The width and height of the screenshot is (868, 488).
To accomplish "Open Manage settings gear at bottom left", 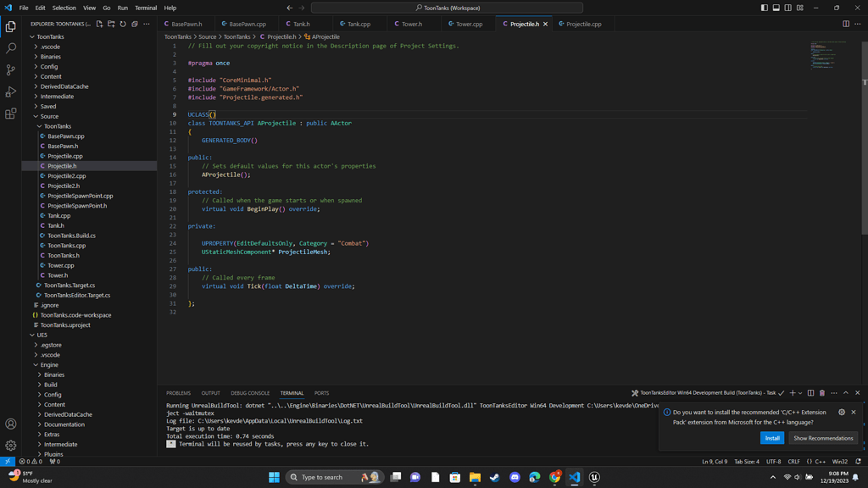I will pyautogui.click(x=10, y=446).
